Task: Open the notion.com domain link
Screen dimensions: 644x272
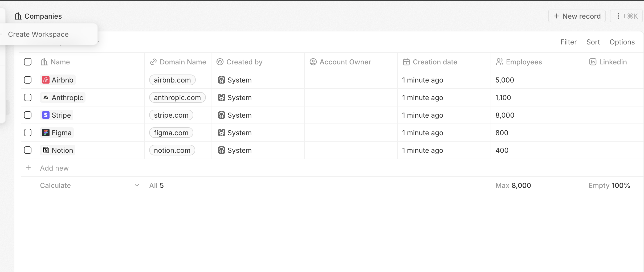Action: tap(172, 150)
